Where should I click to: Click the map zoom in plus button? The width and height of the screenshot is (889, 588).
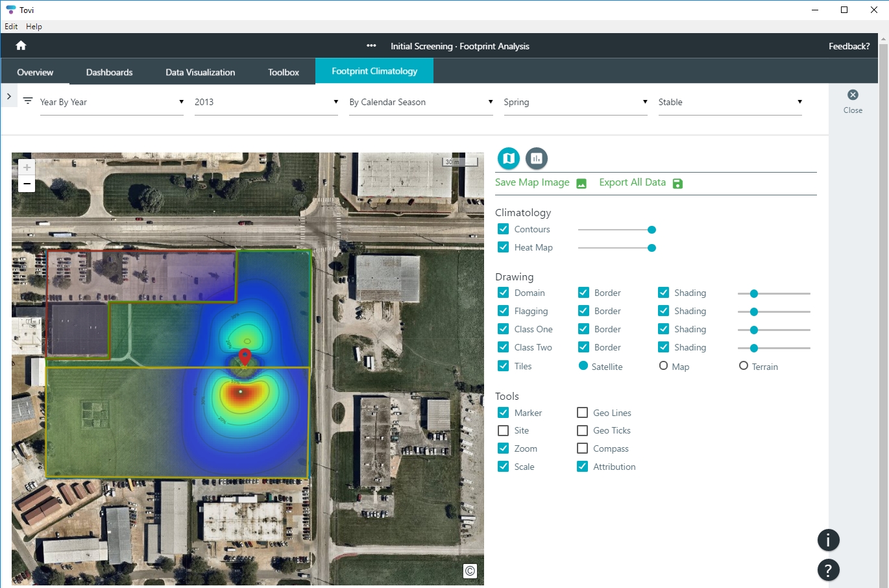(27, 167)
